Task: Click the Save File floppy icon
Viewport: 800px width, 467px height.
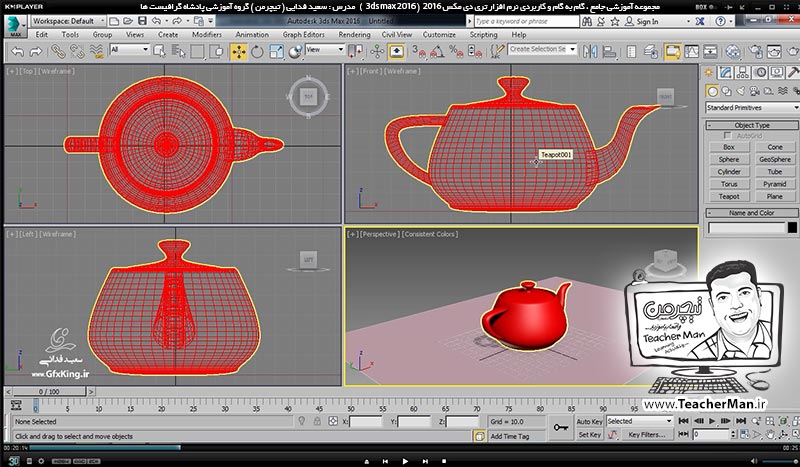Action: [x=142, y=21]
